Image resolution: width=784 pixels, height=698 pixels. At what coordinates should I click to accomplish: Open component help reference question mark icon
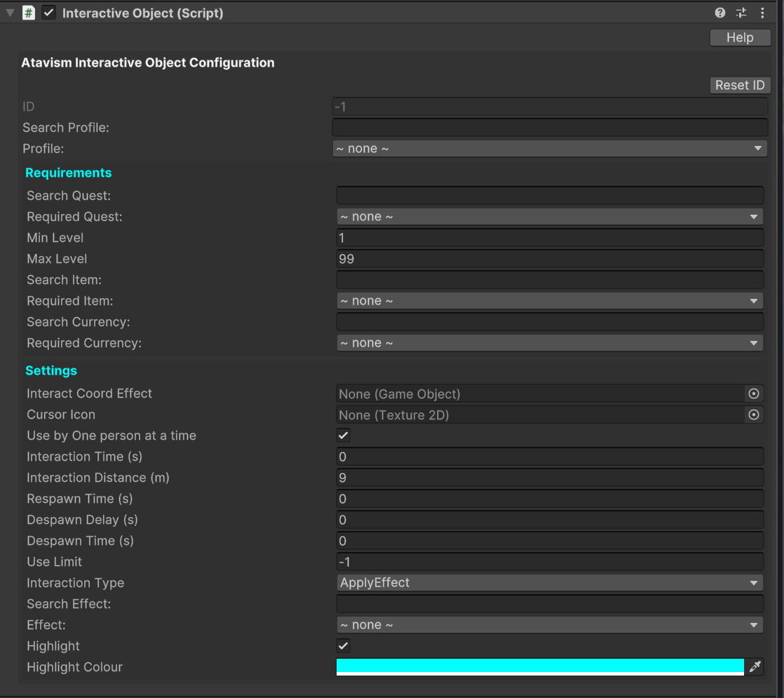pyautogui.click(x=720, y=13)
